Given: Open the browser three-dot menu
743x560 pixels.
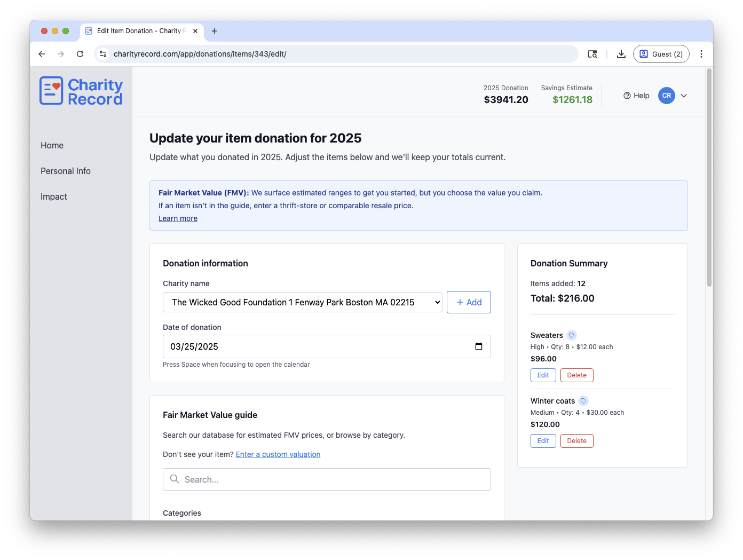Looking at the screenshot, I should point(701,54).
